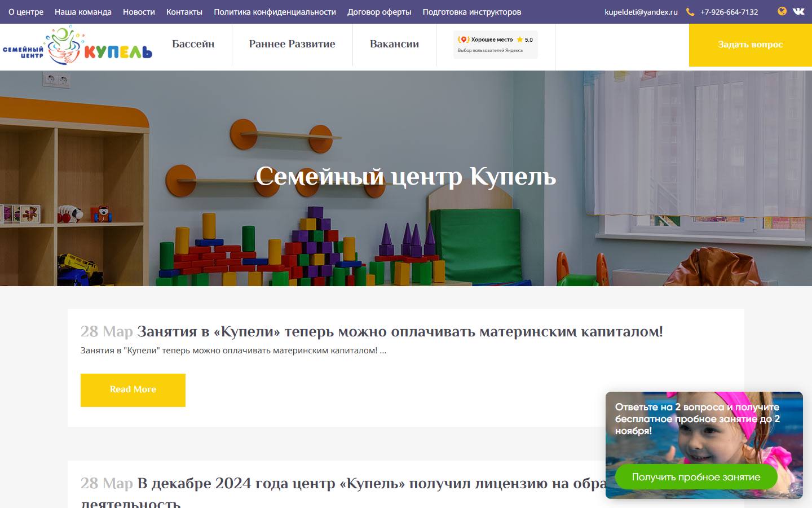
Task: Click Read More under maternity capital post
Action: point(133,390)
